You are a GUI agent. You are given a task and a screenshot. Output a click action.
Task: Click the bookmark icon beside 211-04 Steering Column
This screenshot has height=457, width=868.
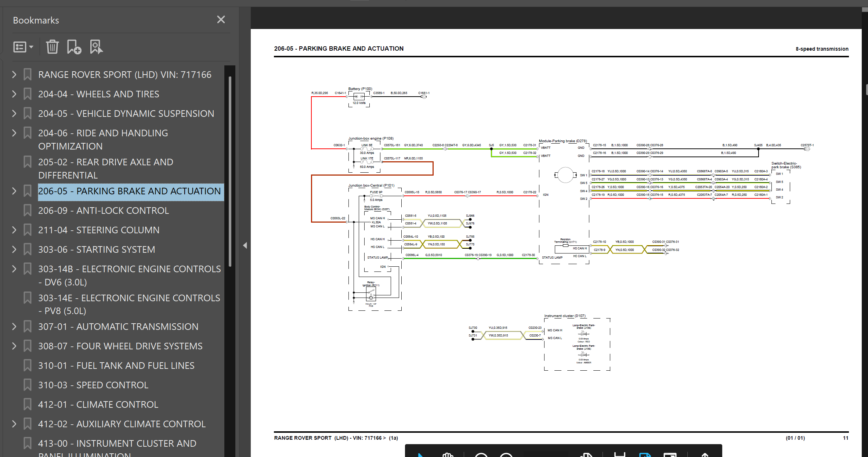tap(28, 230)
